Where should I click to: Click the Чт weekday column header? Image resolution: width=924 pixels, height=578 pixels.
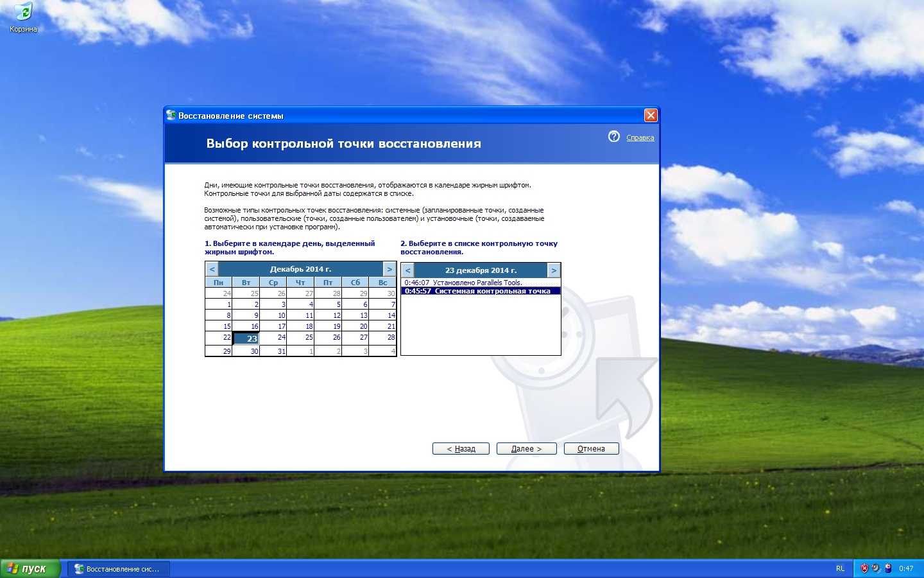pos(301,283)
